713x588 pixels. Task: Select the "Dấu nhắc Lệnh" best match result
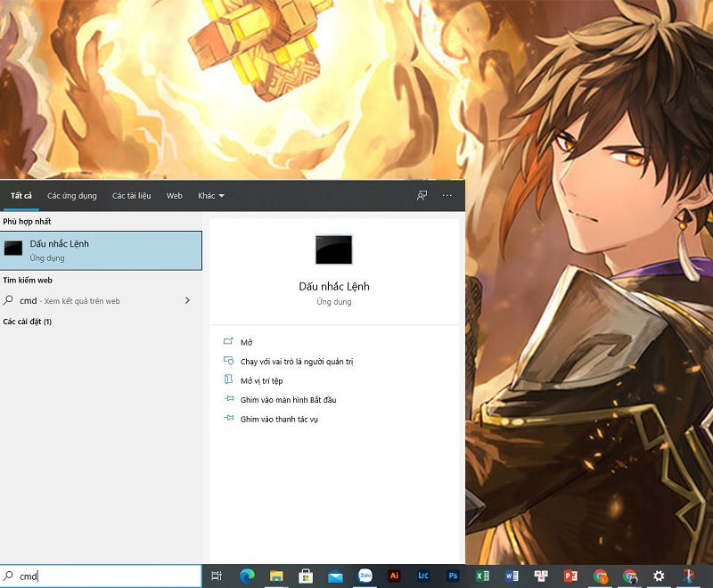101,250
